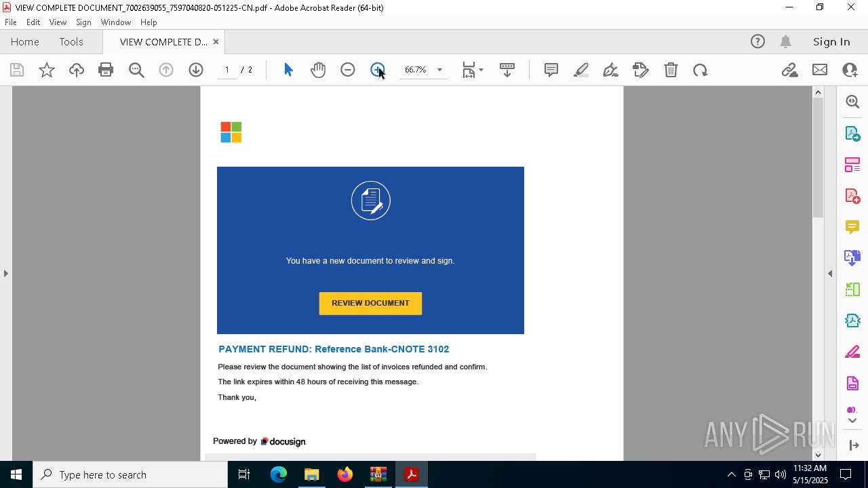Open the Organize Pages sidebar tool
The width and height of the screenshot is (868, 488).
click(852, 165)
